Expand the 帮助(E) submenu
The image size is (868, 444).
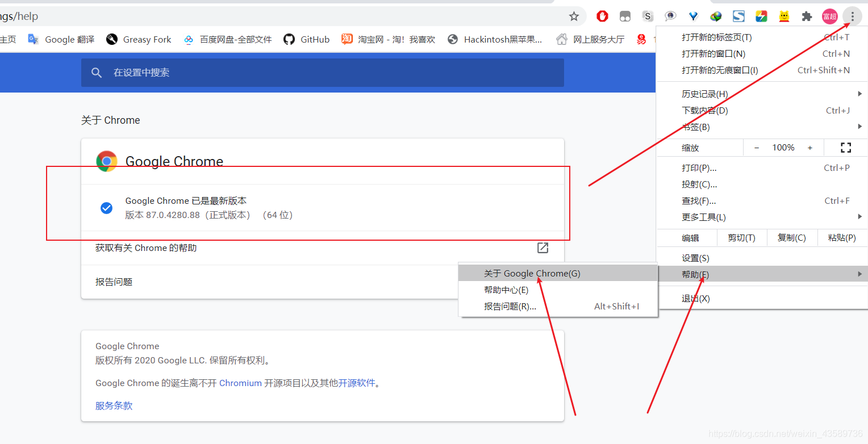[762, 274]
